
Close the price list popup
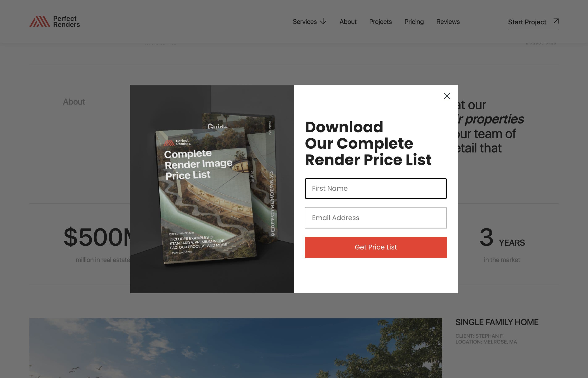click(x=447, y=96)
